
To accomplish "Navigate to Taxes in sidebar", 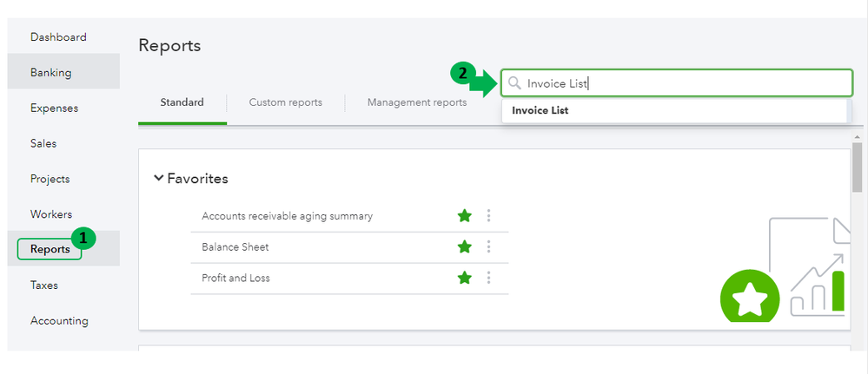I will point(44,285).
